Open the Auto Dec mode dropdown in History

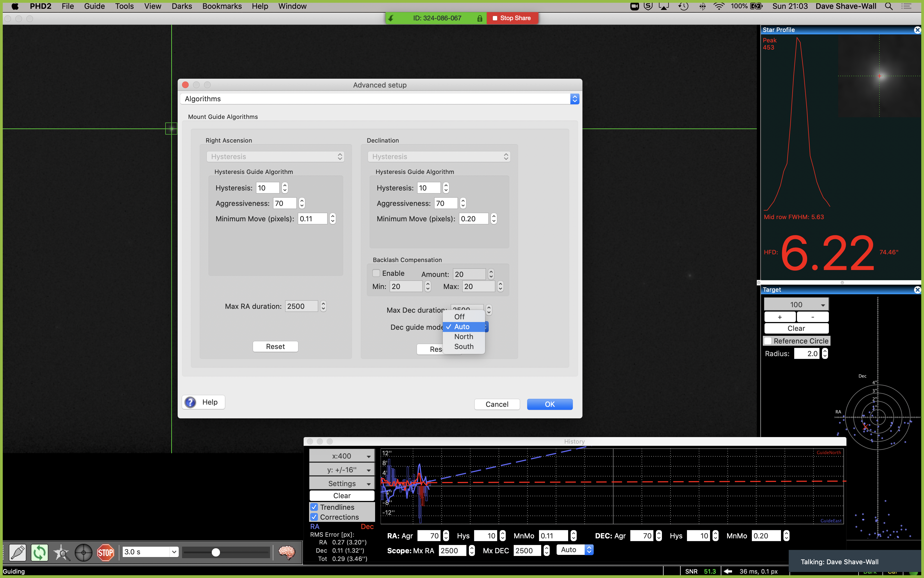575,550
